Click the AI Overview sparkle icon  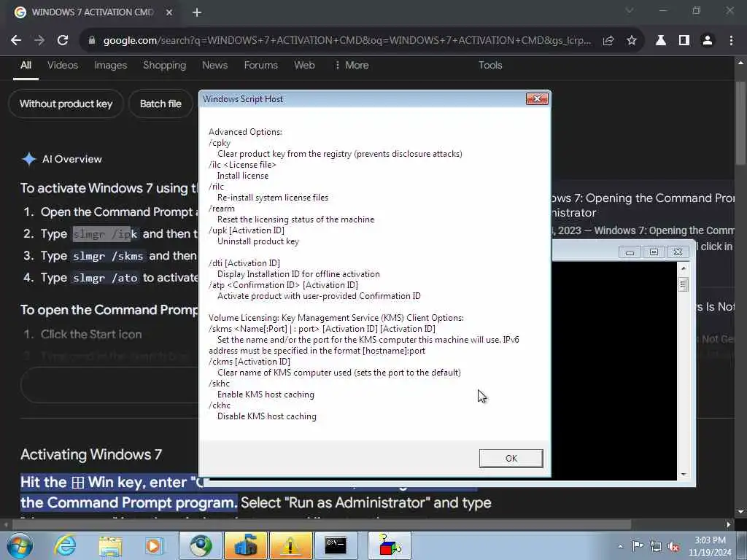(x=29, y=159)
